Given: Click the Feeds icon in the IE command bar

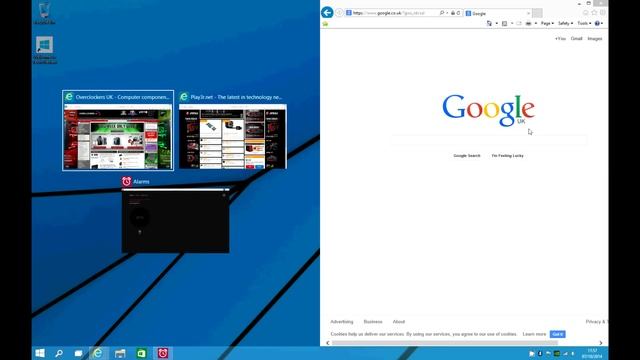Looking at the screenshot, I should click(504, 24).
